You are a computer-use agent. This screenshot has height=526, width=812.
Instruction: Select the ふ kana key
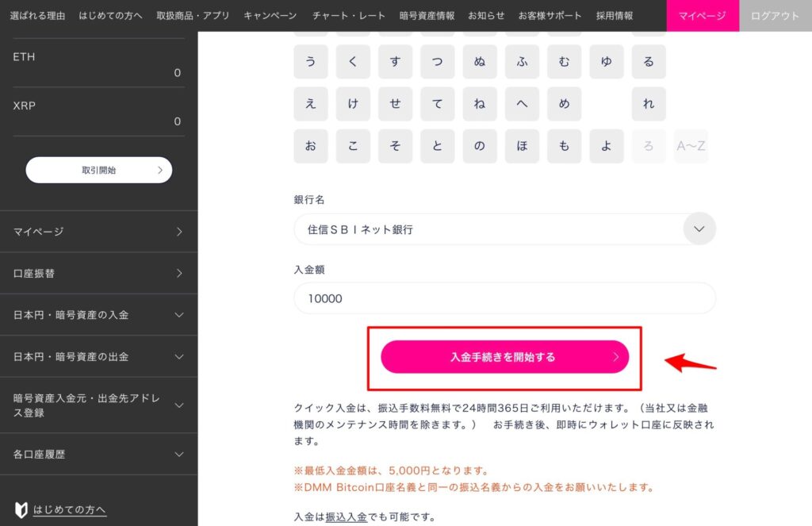[x=522, y=62]
